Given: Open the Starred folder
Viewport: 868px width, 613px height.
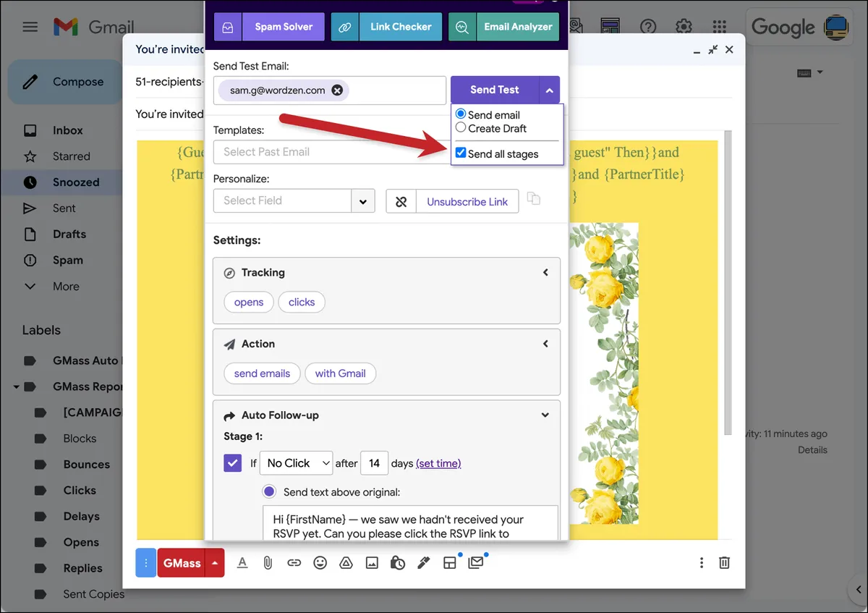Looking at the screenshot, I should (x=71, y=156).
